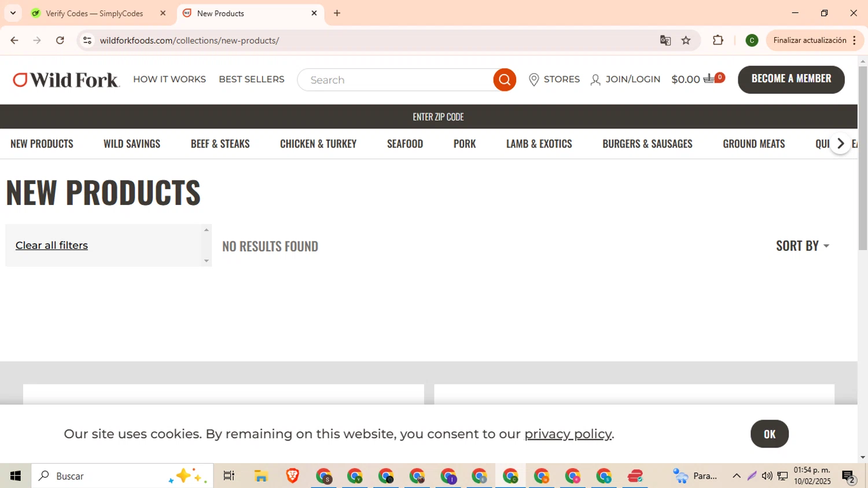Open a new browser tab
Image resolution: width=868 pixels, height=488 pixels.
337,13
